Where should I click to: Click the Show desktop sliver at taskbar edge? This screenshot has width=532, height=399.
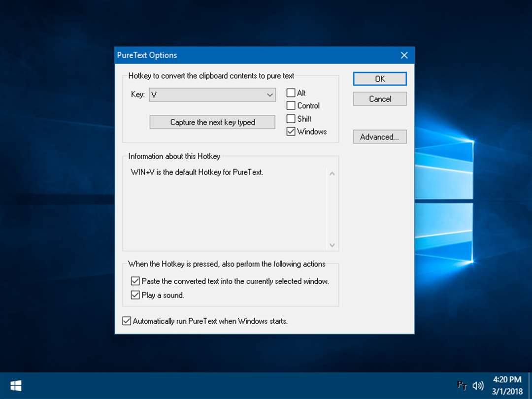click(530, 386)
